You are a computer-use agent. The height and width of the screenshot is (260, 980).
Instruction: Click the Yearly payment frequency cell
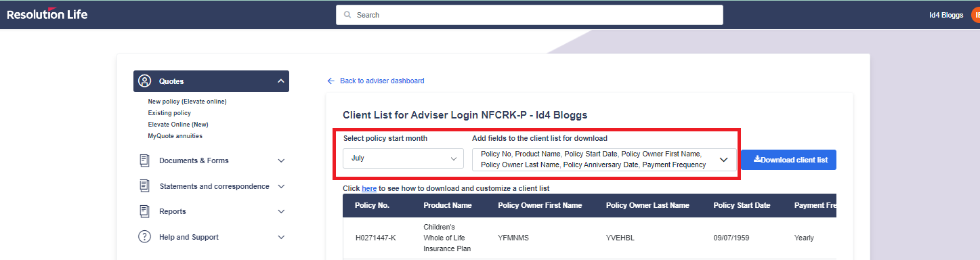click(x=804, y=238)
